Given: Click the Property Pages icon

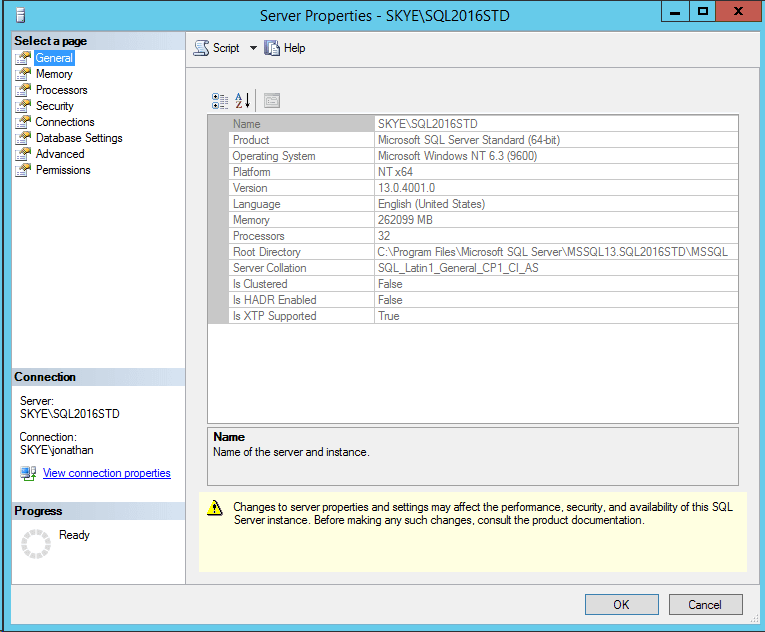Looking at the screenshot, I should [272, 101].
